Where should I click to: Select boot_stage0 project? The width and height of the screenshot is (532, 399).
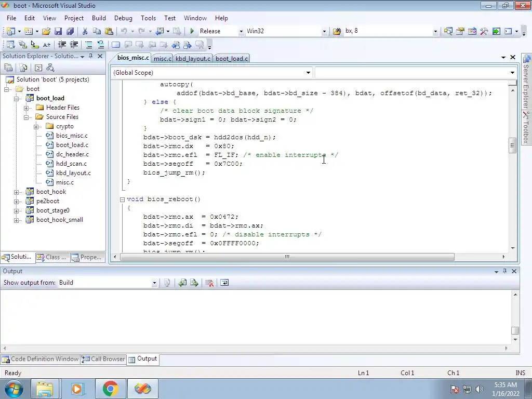click(52, 211)
